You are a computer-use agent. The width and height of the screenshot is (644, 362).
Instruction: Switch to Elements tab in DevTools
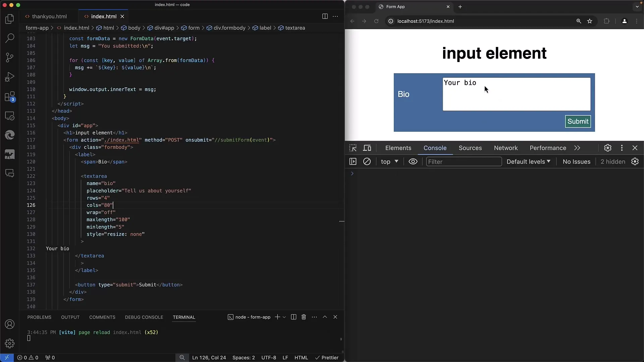398,148
